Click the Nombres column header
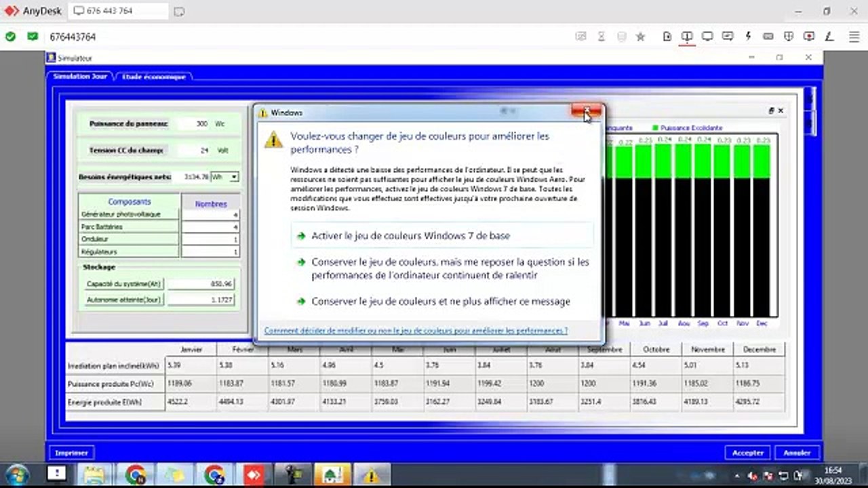The width and height of the screenshot is (868, 488). [x=211, y=203]
